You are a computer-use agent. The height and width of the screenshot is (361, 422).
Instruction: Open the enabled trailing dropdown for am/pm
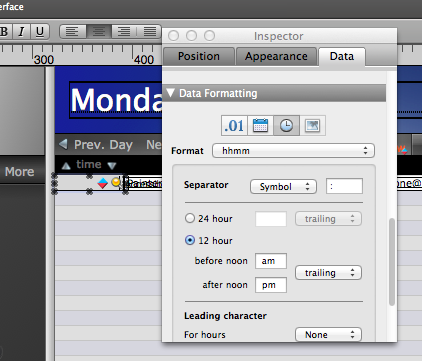coord(328,273)
